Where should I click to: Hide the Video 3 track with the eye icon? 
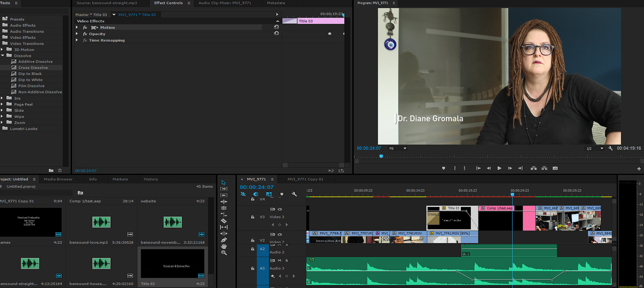point(280,209)
